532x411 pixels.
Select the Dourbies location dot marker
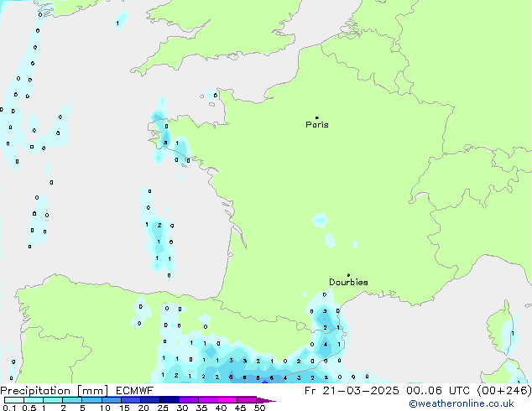[x=348, y=275]
